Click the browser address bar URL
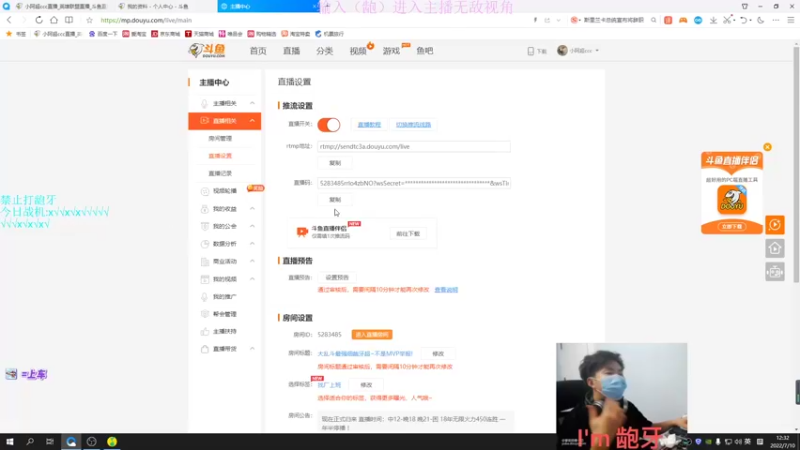The height and width of the screenshot is (450, 800). (146, 20)
